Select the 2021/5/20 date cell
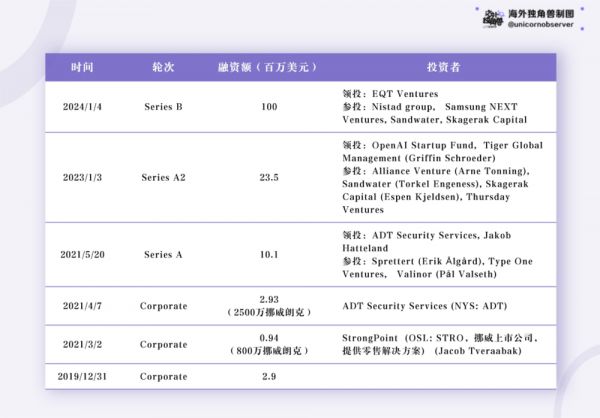The width and height of the screenshot is (600, 418). click(x=83, y=254)
